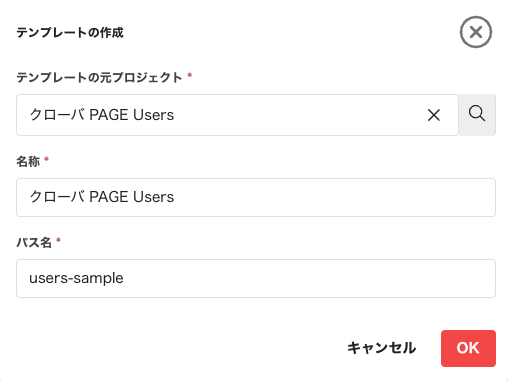Click the 名称 field label
509x381 pixels.
28,162
